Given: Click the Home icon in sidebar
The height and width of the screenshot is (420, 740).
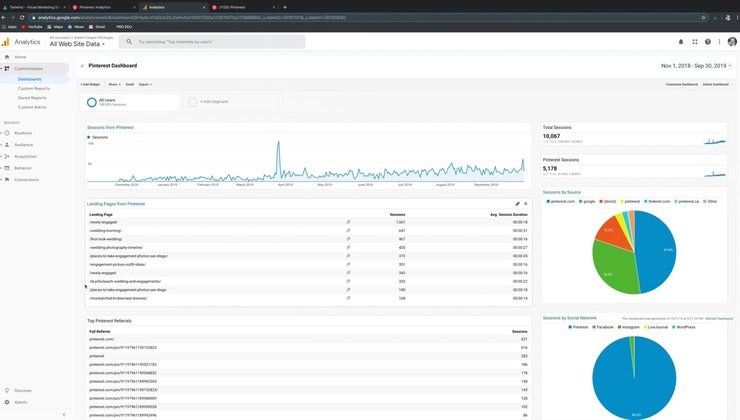Looking at the screenshot, I should tap(7, 57).
